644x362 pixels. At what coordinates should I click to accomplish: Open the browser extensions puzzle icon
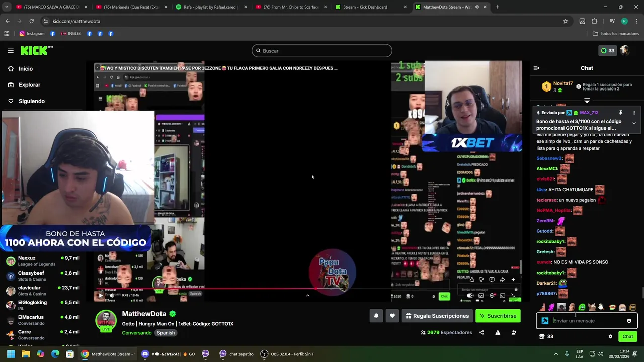pos(595,21)
